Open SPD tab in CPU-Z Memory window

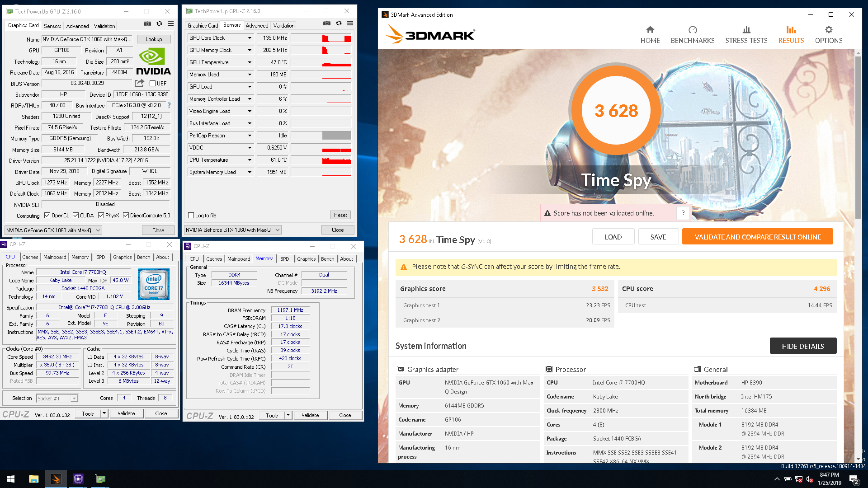[x=285, y=259]
